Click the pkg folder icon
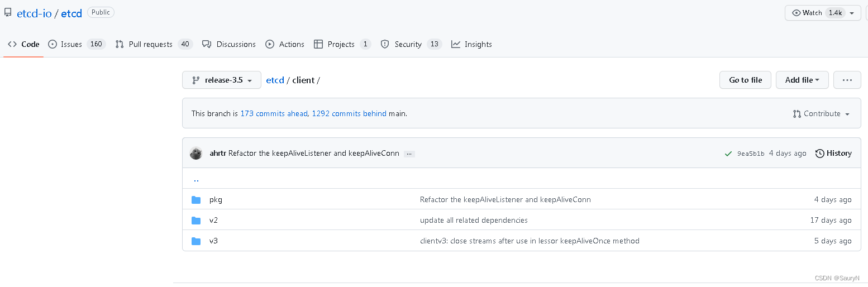868x287 pixels. click(x=196, y=200)
